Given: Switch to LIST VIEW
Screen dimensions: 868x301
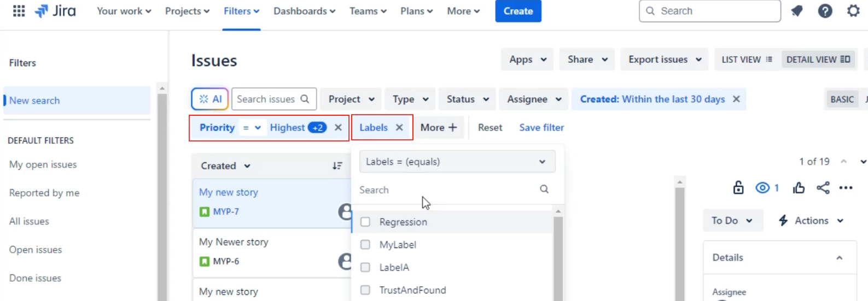Looking at the screenshot, I should point(747,60).
